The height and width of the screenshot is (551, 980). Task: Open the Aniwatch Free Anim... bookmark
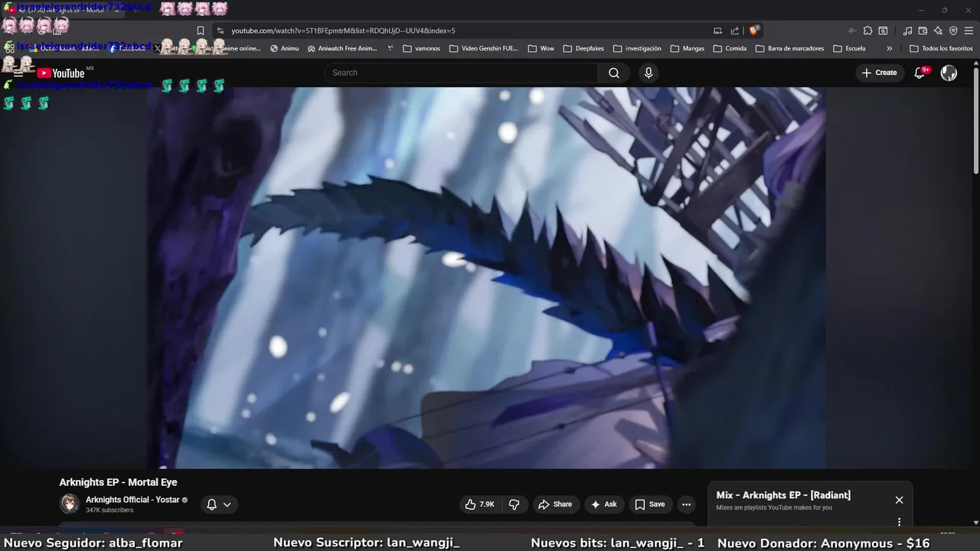342,48
